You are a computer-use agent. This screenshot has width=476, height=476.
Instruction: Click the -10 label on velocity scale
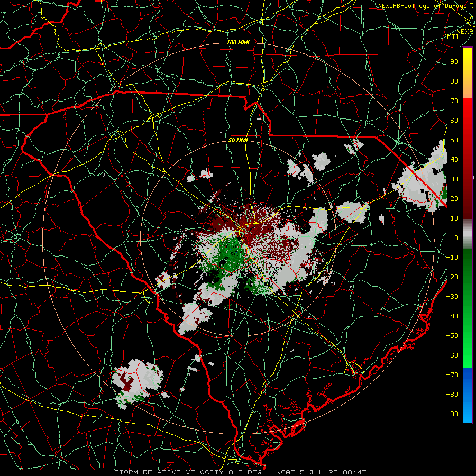(452, 258)
